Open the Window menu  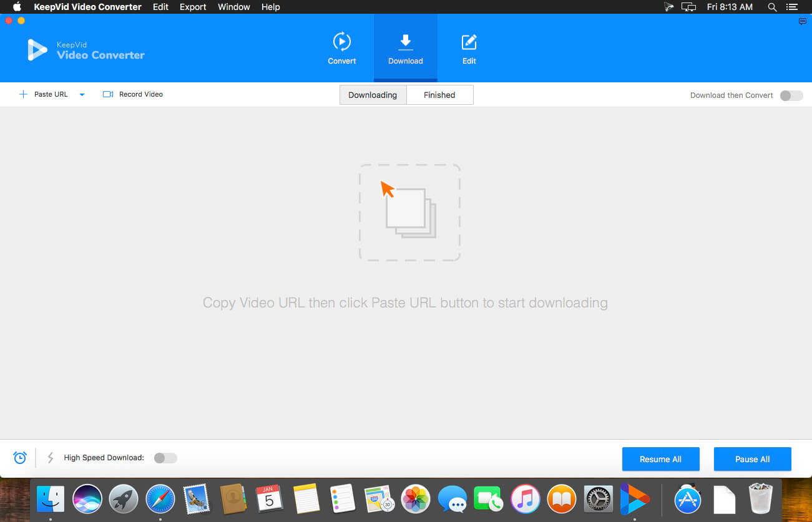point(233,7)
